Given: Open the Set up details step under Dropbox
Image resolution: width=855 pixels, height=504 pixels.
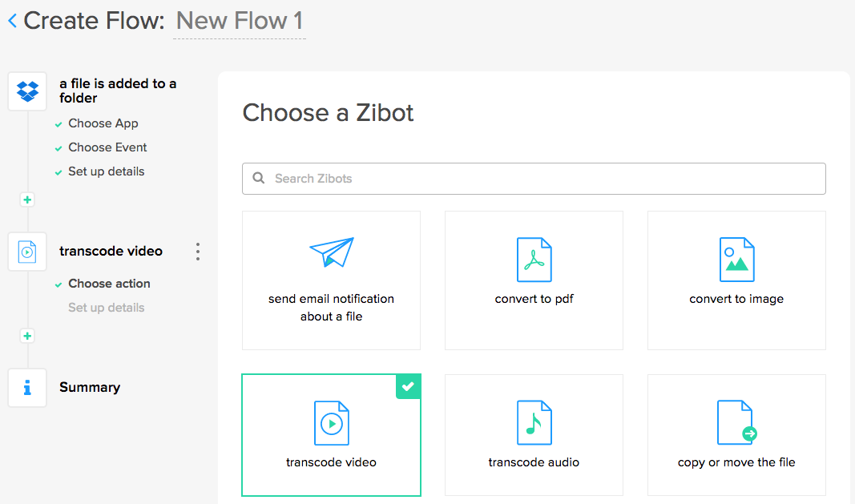Looking at the screenshot, I should pyautogui.click(x=106, y=171).
